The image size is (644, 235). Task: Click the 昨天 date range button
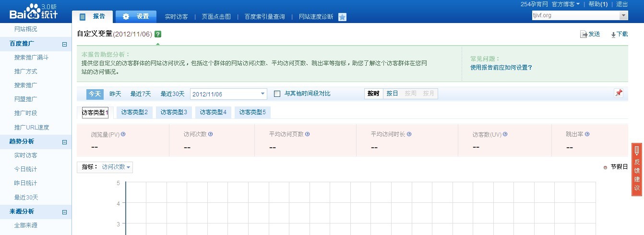click(x=115, y=94)
